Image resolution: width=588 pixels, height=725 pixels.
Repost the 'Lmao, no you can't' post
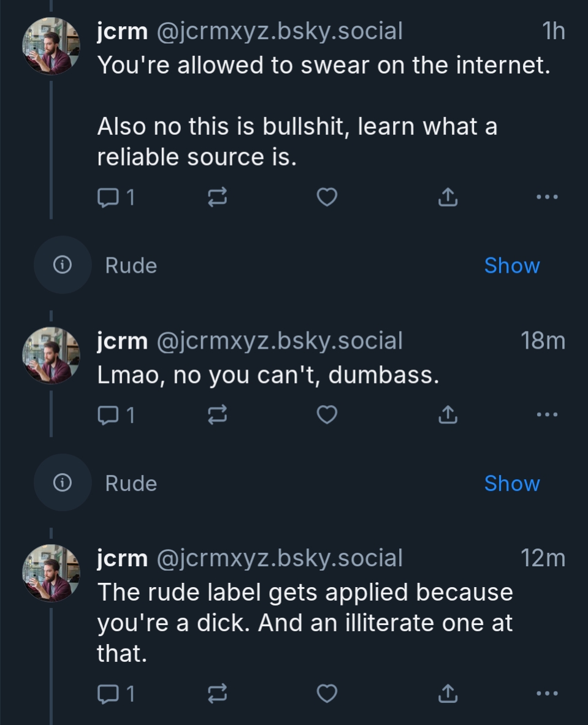[x=217, y=416]
